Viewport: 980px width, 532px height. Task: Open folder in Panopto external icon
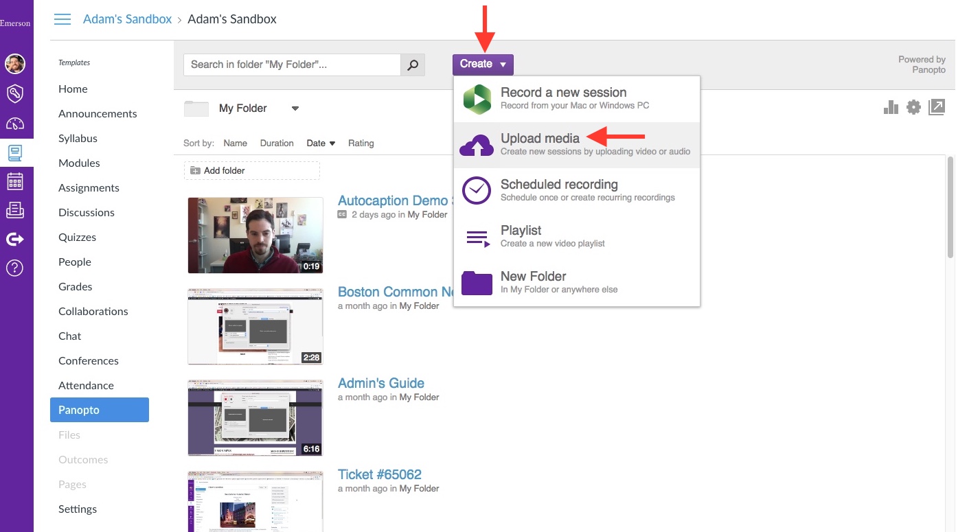click(937, 107)
